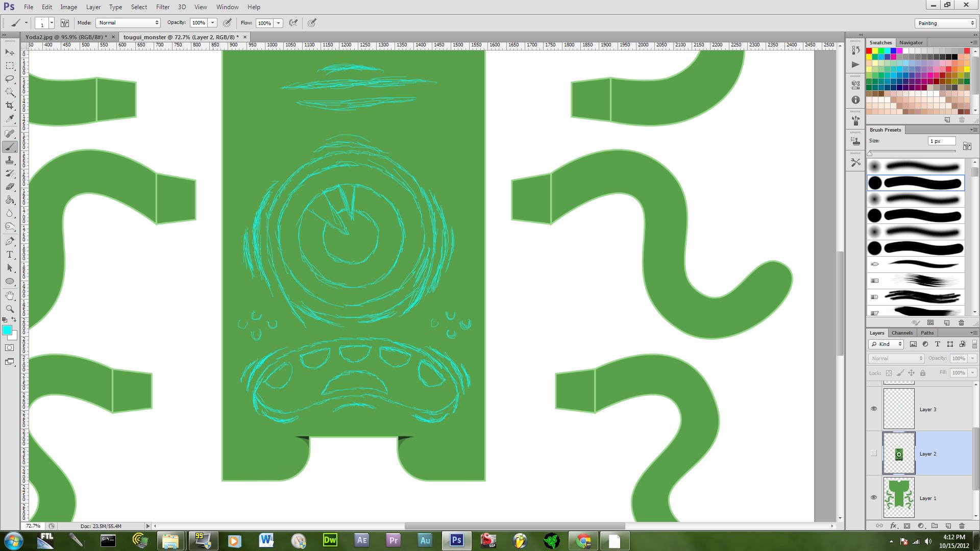This screenshot has height=551, width=980.
Task: Select the Horizontal Type tool
Action: (10, 255)
